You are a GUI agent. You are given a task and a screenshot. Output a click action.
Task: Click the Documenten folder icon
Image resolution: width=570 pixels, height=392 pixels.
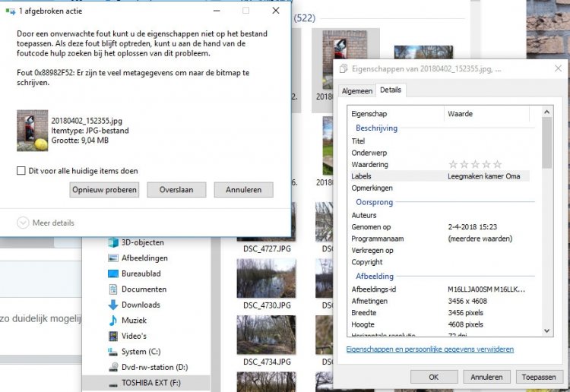click(x=112, y=289)
